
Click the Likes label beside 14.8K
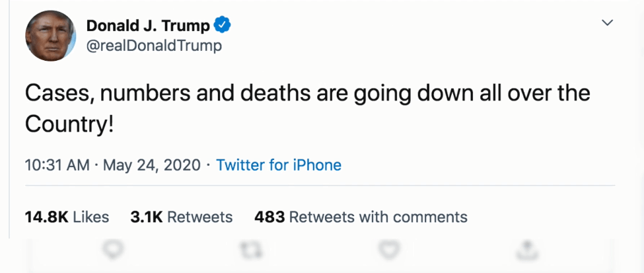tap(91, 217)
